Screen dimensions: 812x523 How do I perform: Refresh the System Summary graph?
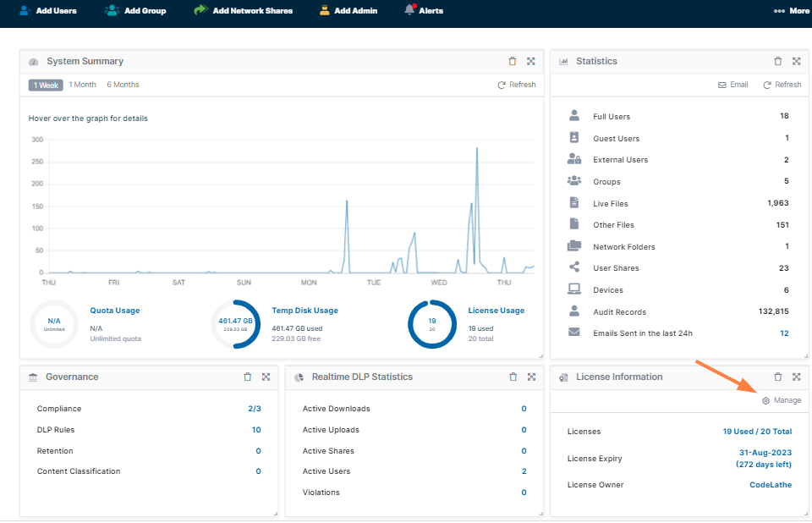pyautogui.click(x=516, y=85)
